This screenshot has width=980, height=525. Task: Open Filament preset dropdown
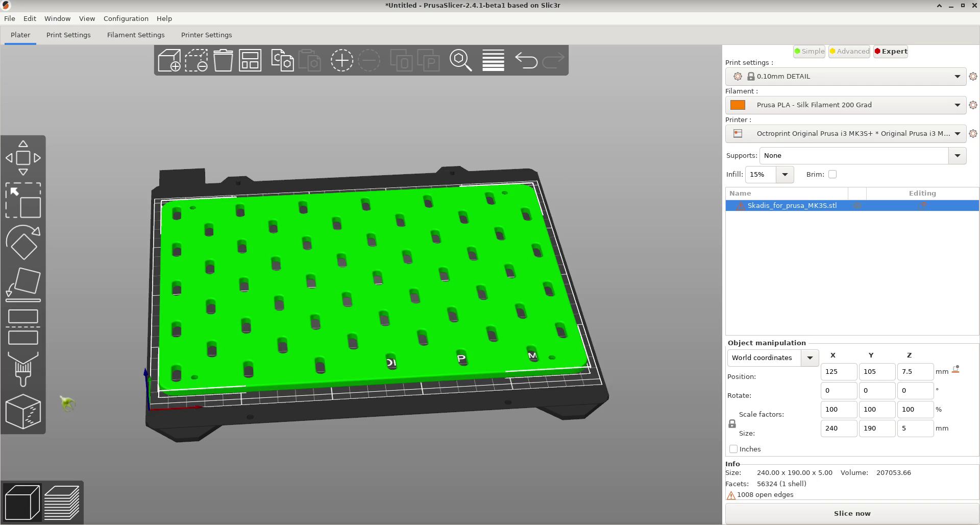845,105
